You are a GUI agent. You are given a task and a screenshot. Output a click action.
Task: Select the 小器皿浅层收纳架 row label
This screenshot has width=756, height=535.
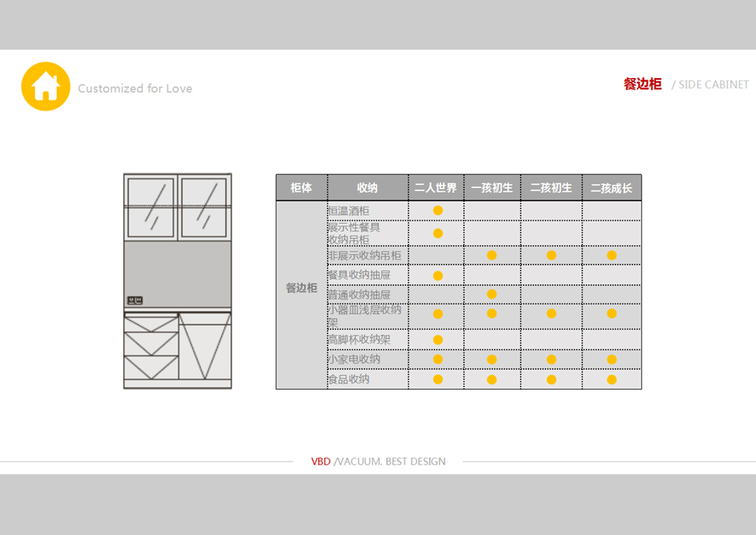click(364, 316)
